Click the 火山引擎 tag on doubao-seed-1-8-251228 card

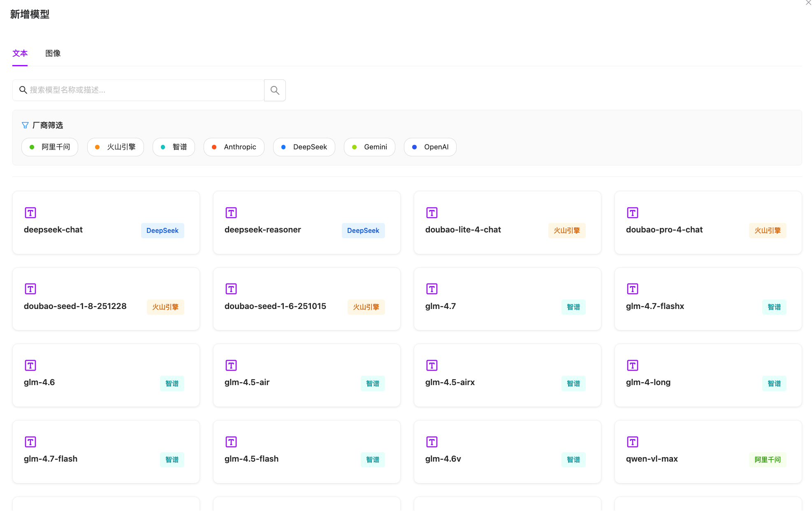click(x=165, y=307)
